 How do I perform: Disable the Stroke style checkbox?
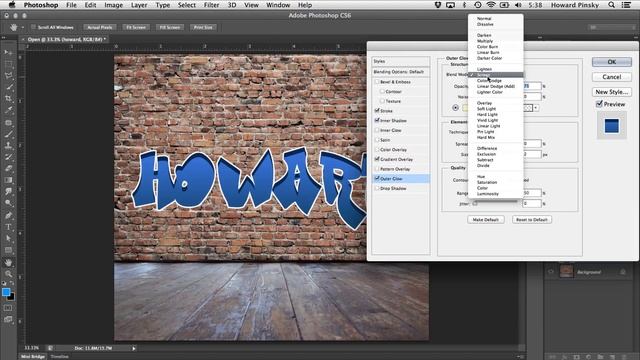tap(377, 111)
